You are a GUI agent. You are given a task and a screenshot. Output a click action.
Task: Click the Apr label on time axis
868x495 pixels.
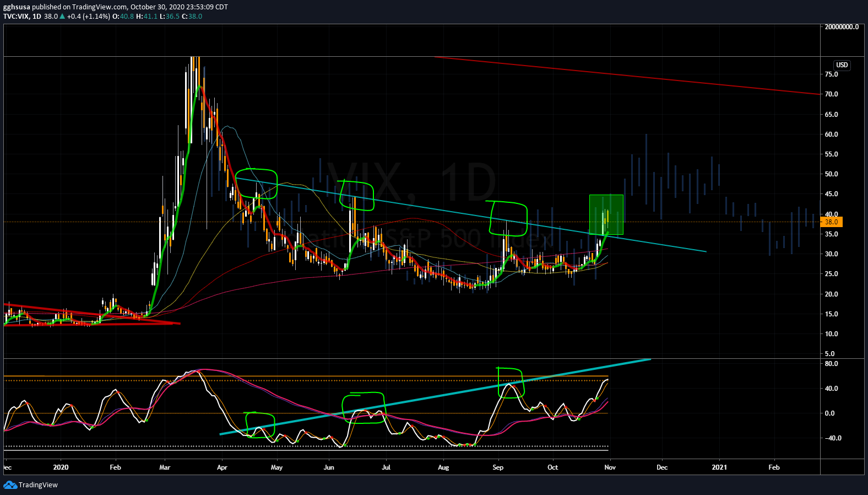(222, 467)
